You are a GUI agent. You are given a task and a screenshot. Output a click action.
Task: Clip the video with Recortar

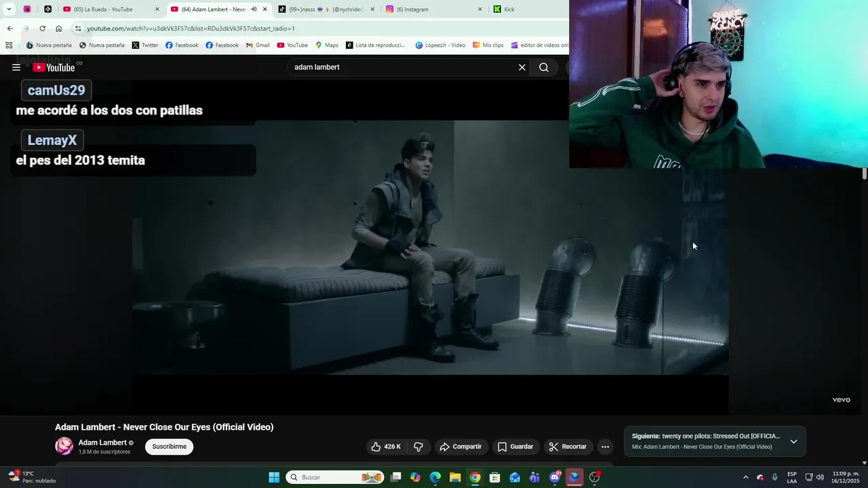click(x=568, y=447)
